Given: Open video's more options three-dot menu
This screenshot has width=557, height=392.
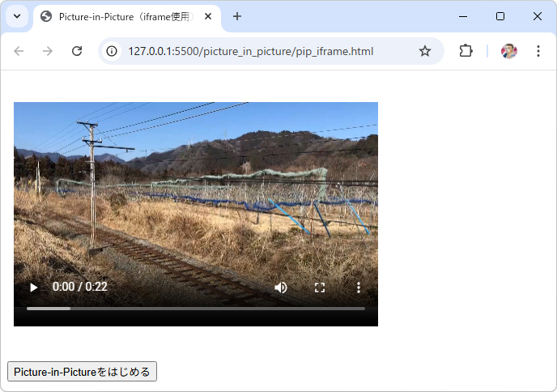Looking at the screenshot, I should pyautogui.click(x=359, y=288).
